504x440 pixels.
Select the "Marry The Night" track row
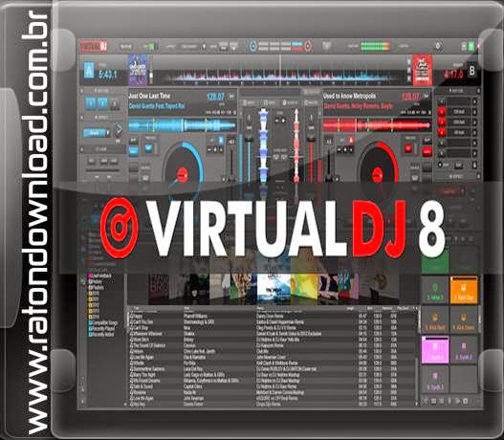pyautogui.click(x=273, y=375)
